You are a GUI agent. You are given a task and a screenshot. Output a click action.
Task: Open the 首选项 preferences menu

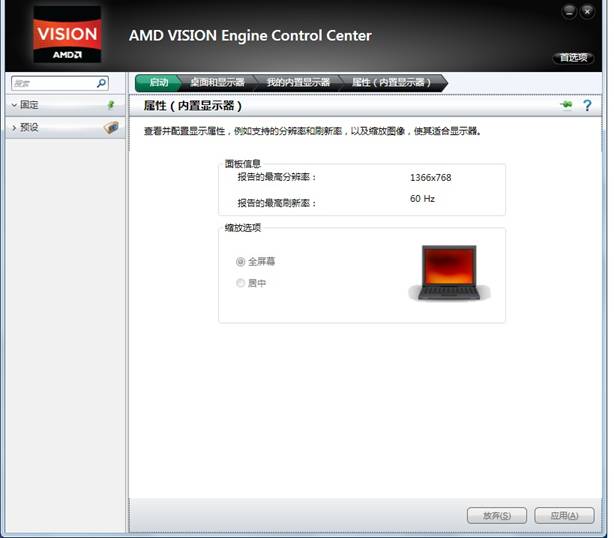[x=573, y=58]
